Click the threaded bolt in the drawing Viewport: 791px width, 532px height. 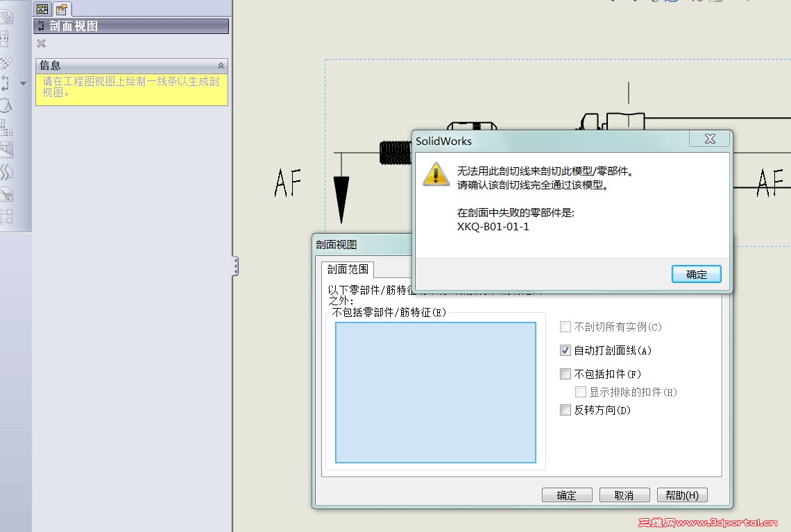395,153
